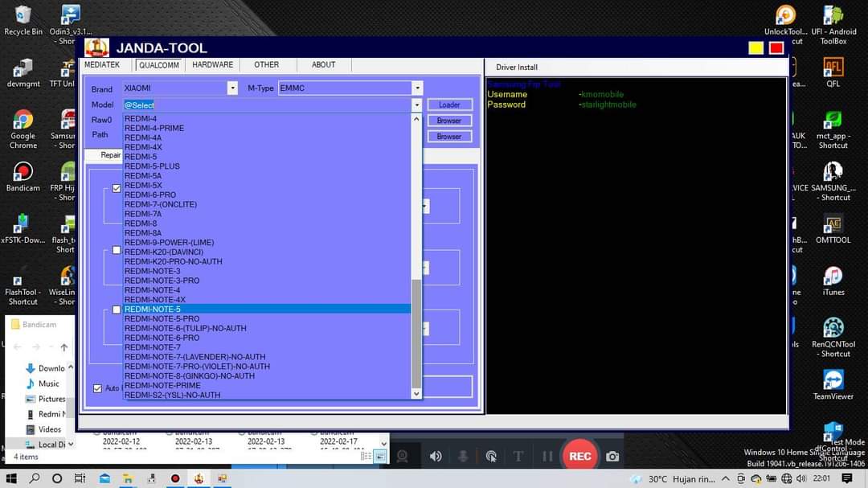Open QFL desktop icon

pyautogui.click(x=833, y=72)
